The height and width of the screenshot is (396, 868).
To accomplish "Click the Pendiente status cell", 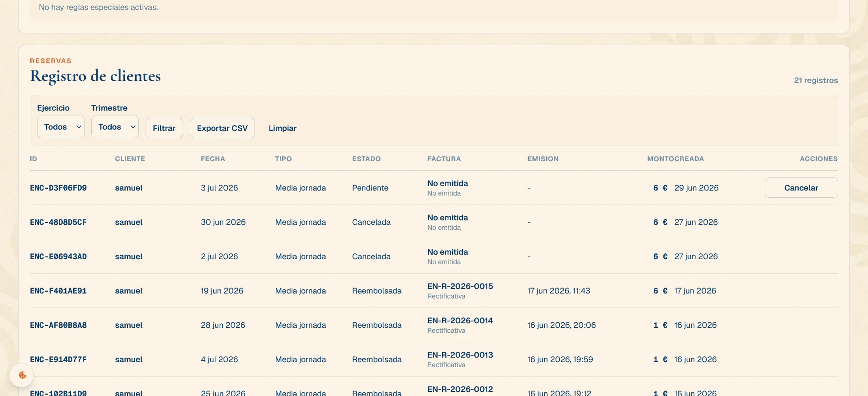I will pos(370,188).
